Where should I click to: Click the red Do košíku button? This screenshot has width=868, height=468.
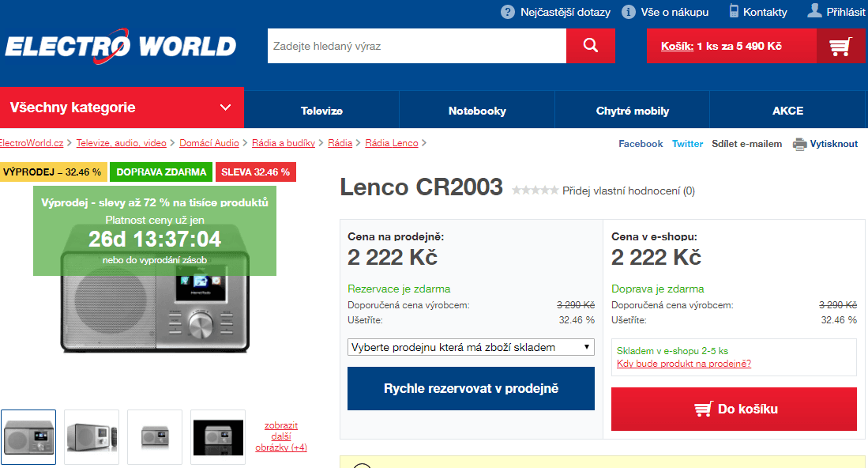pos(734,409)
